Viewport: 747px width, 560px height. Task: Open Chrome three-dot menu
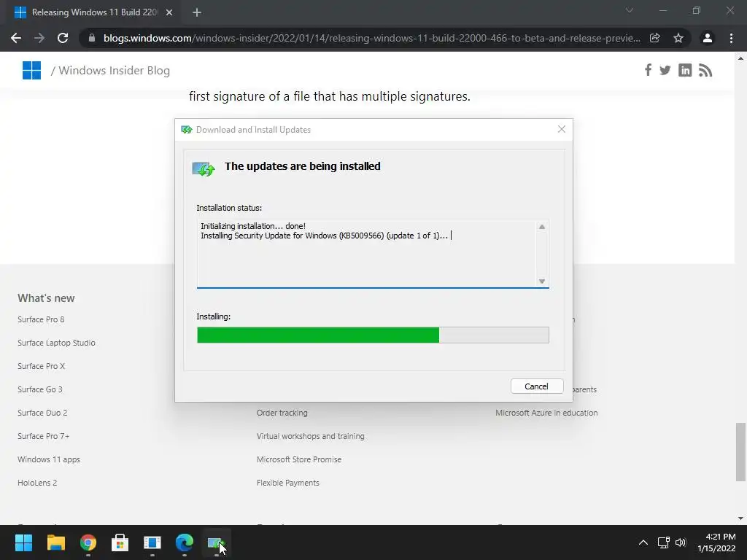pos(731,38)
